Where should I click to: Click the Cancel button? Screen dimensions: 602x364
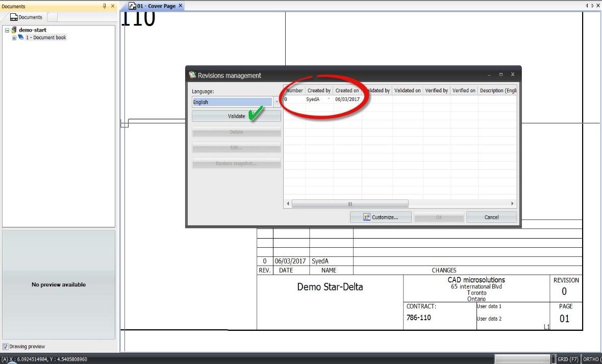click(491, 217)
